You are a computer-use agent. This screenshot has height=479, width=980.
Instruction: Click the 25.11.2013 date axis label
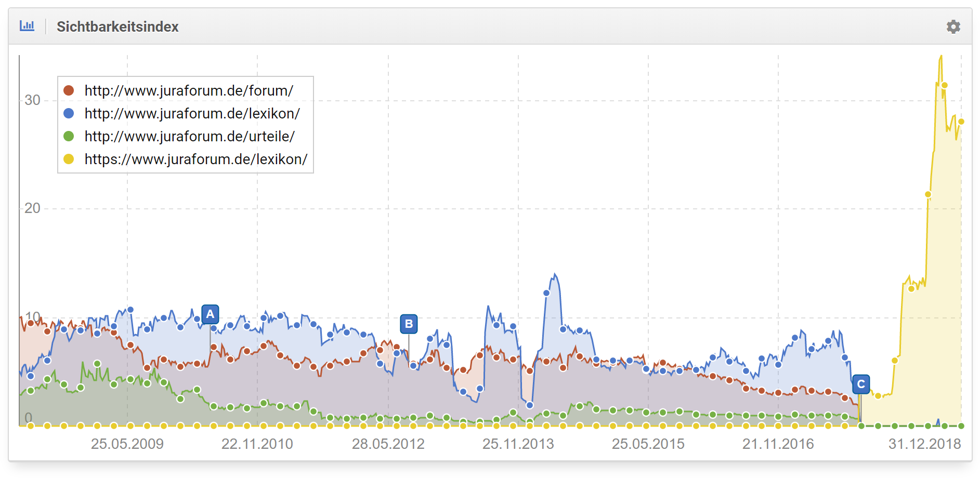point(518,444)
